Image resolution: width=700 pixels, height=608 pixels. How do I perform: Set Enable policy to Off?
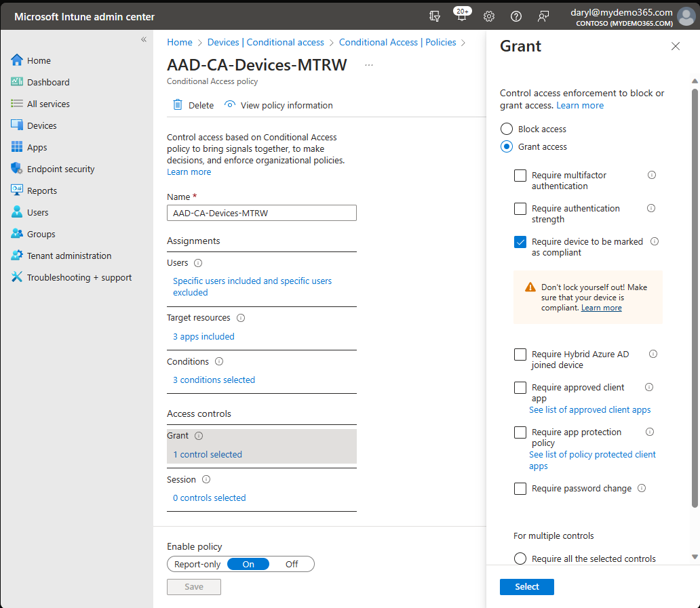[x=292, y=565]
